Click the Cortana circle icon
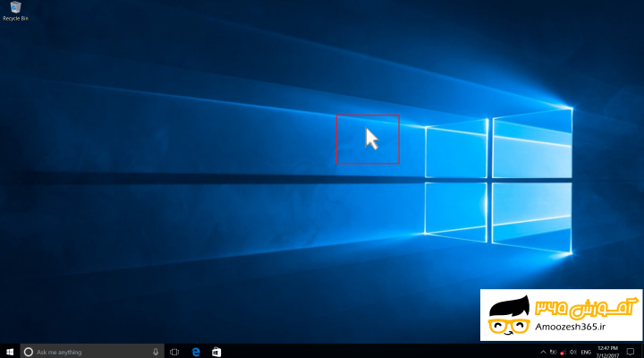This screenshot has height=358, width=644. coord(29,352)
